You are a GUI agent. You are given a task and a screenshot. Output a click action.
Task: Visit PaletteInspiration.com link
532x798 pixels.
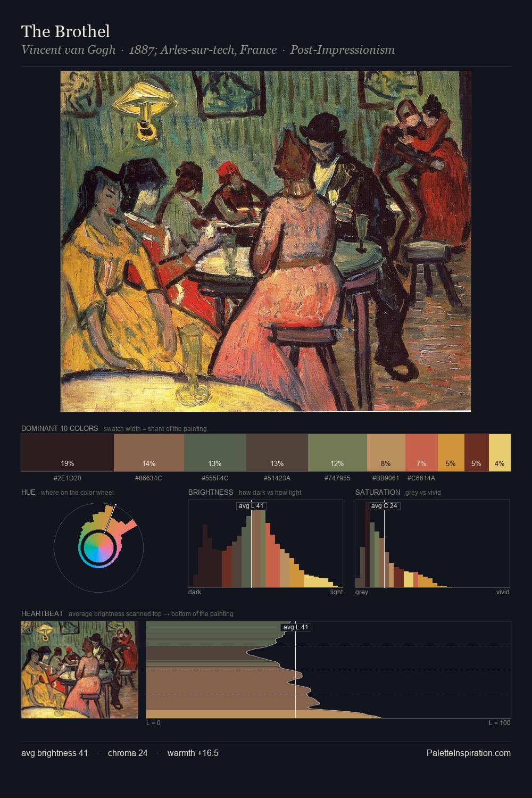coord(469,753)
